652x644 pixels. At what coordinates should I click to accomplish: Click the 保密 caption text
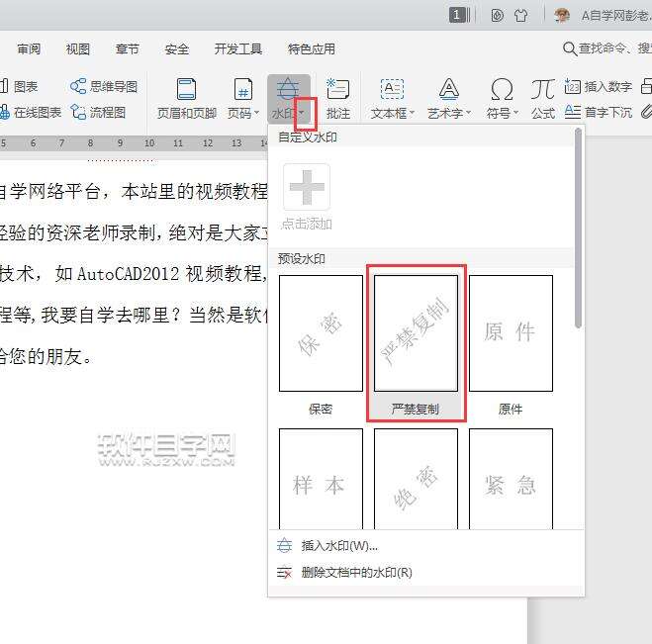tap(321, 410)
